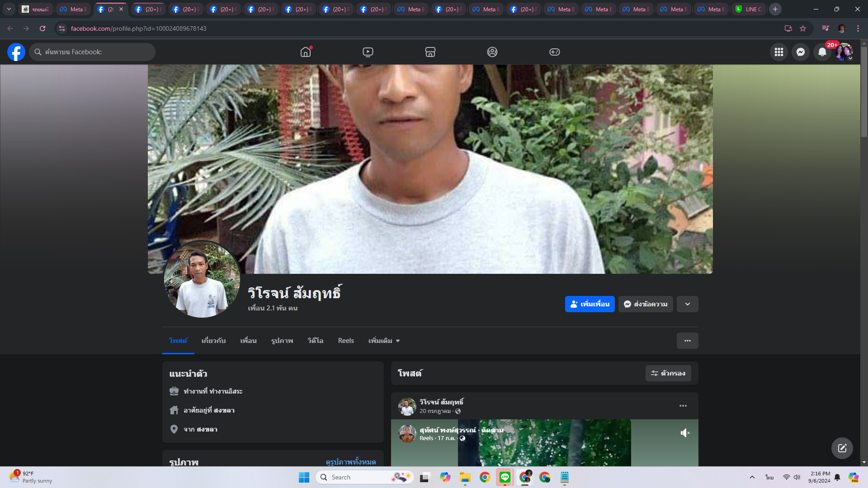The height and width of the screenshot is (488, 868).
Task: Open the Groups icon in the top bar
Action: pyautogui.click(x=492, y=52)
